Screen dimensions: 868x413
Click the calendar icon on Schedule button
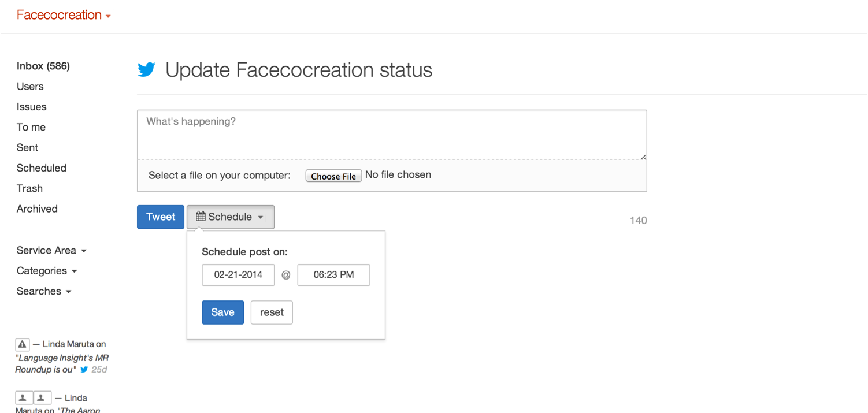click(201, 217)
